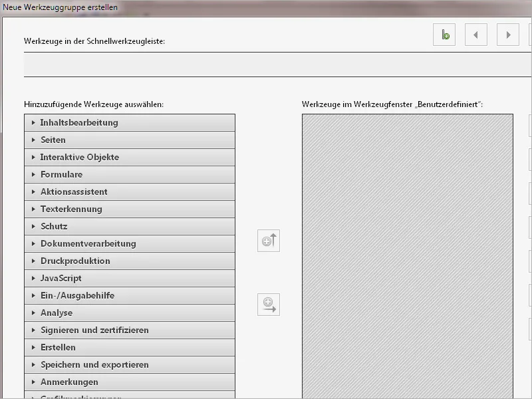Viewport: 532px width, 399px height.
Task: Click 'Hinzuzufügende Werkzeuge auswählen:' label
Action: coord(94,104)
